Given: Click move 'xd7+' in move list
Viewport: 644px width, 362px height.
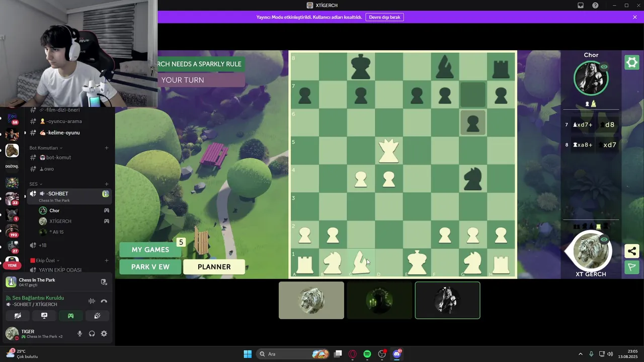Looking at the screenshot, I should pyautogui.click(x=583, y=125).
